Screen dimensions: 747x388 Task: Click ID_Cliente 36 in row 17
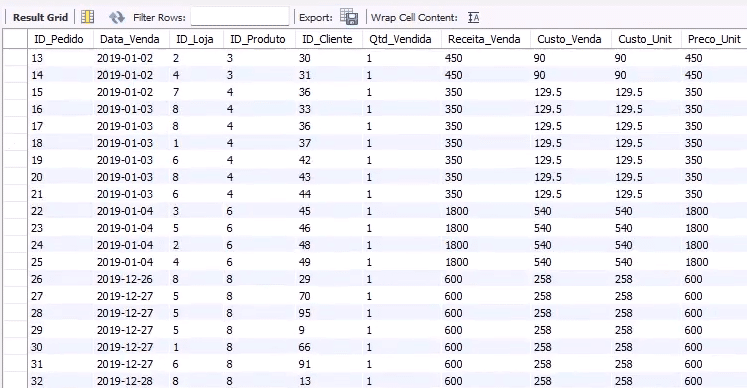pos(304,126)
